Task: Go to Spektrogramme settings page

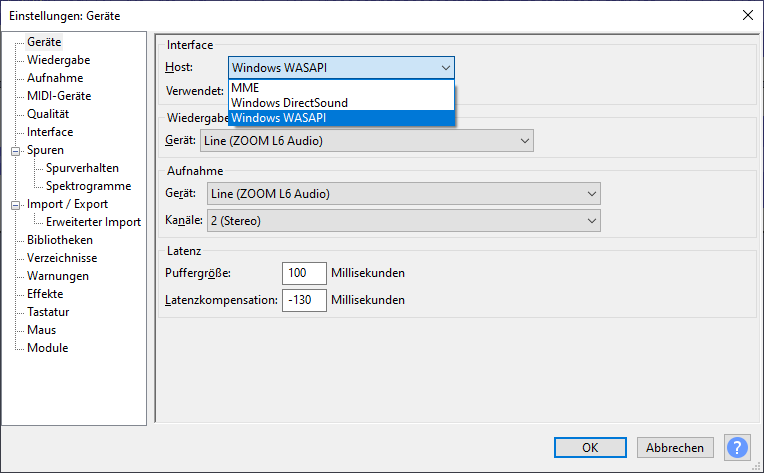Action: [x=88, y=186]
